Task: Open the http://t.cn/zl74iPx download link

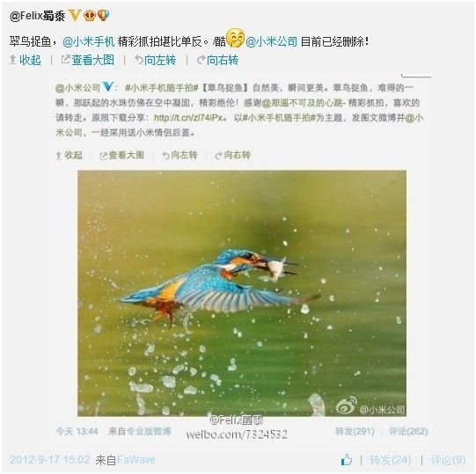Action: coord(188,118)
